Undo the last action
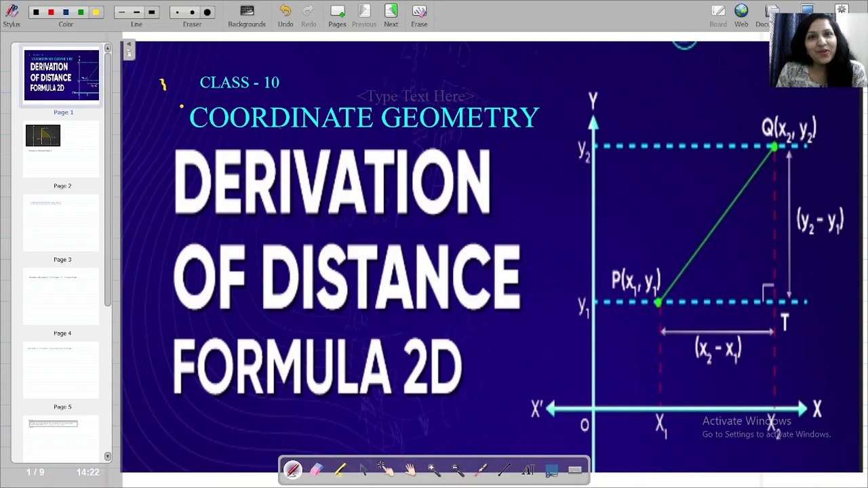 pyautogui.click(x=285, y=16)
